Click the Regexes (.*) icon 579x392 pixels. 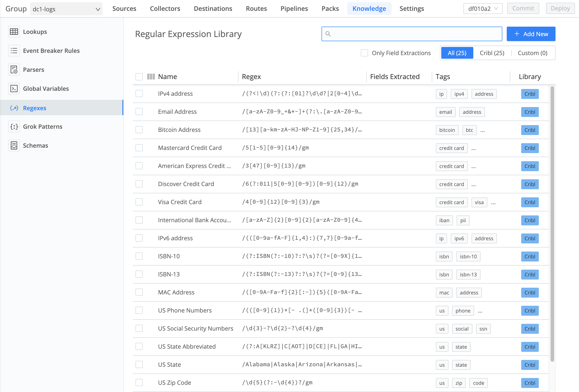(x=14, y=108)
